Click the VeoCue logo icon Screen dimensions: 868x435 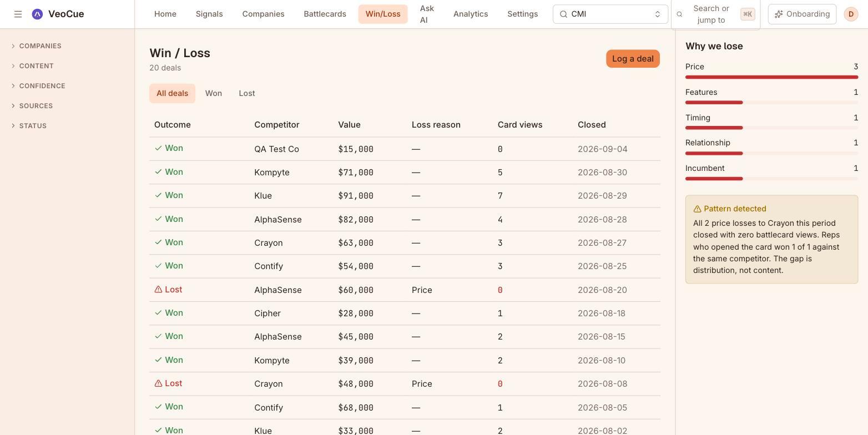point(37,14)
